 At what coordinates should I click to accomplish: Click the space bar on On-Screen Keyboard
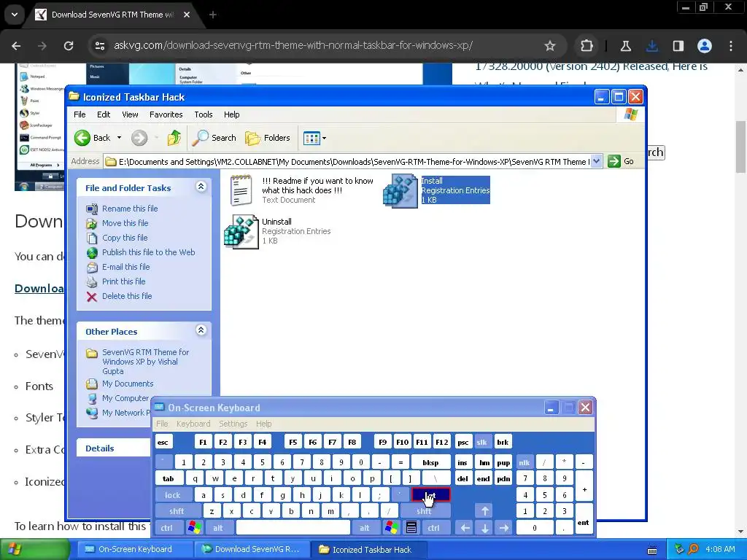pos(293,528)
